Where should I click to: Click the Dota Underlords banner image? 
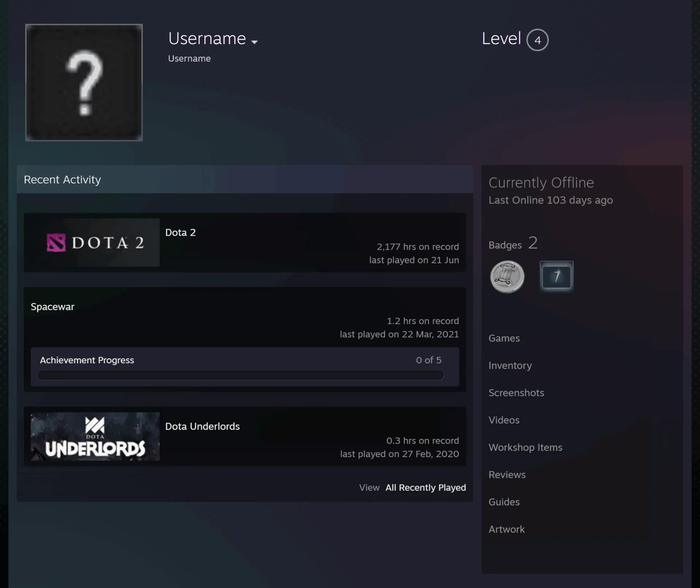tap(95, 436)
